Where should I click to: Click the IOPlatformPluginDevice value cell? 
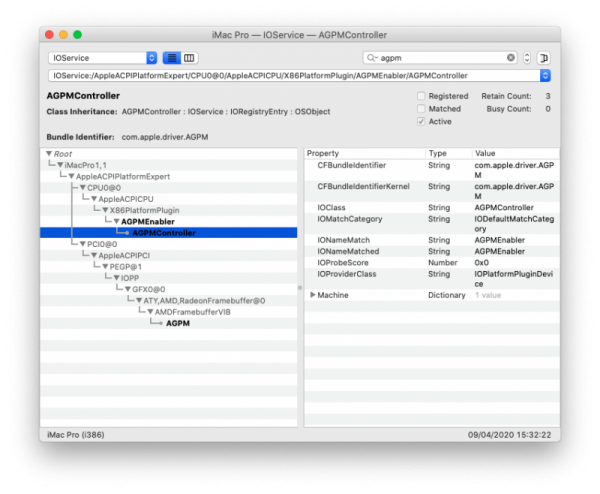point(514,279)
